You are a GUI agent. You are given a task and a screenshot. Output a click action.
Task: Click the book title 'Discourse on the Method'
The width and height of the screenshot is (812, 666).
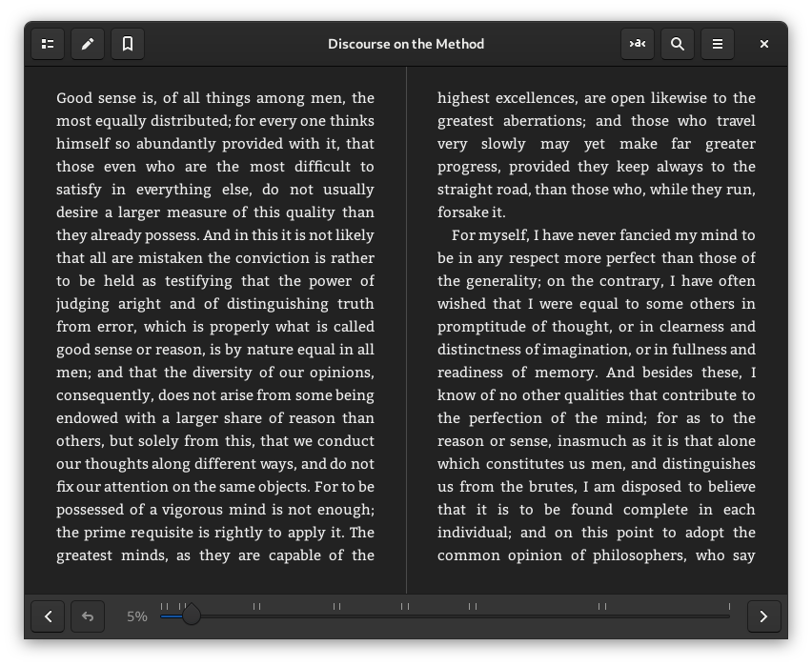click(x=406, y=44)
